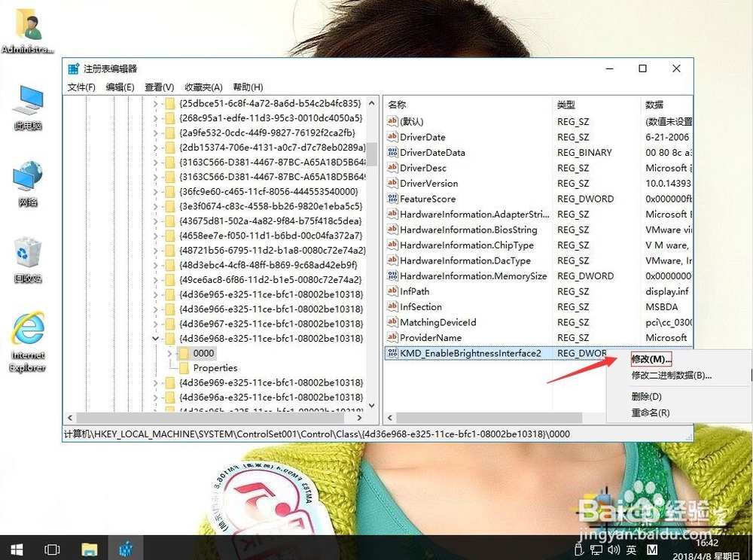Select the HardwareInformation.BiosString value row
Viewport: 753px width, 560px height.
539,230
